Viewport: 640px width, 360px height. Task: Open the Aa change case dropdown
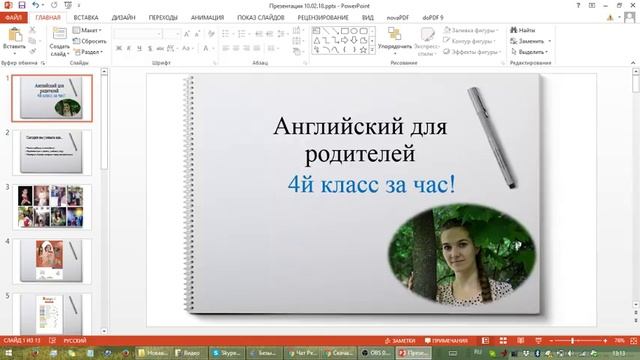tap(187, 48)
